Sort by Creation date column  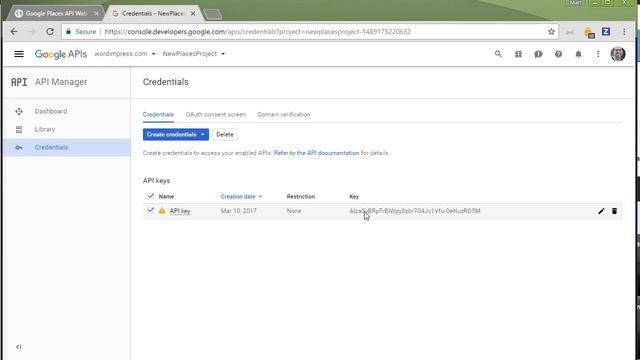tap(241, 197)
